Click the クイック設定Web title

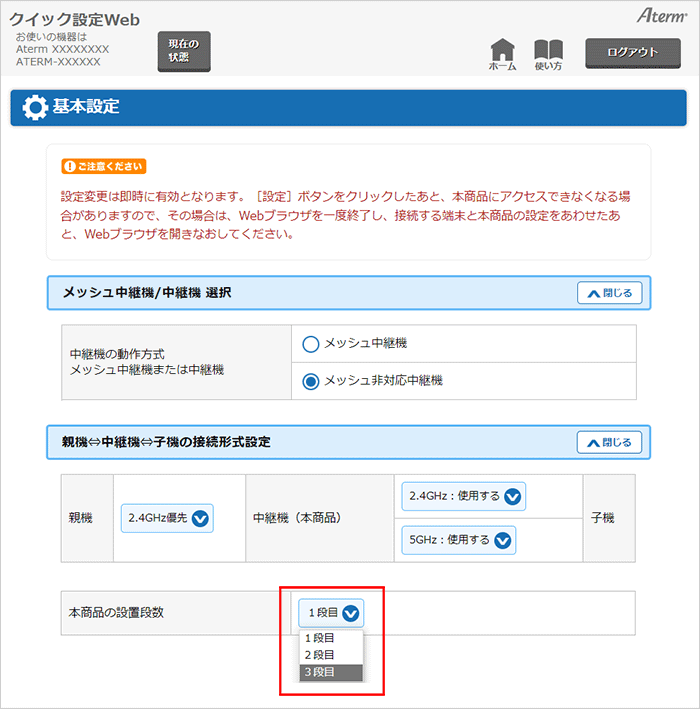tap(75, 19)
